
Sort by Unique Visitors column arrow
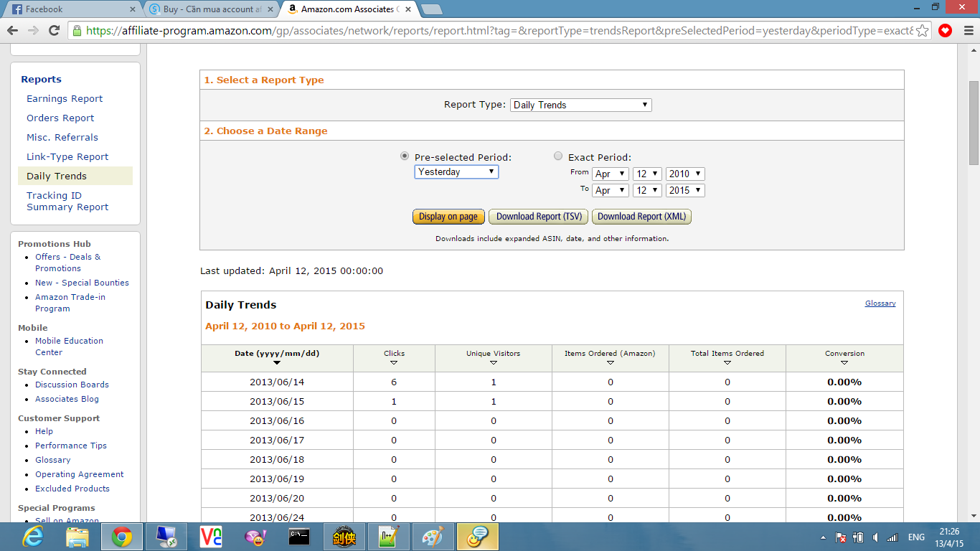point(494,363)
